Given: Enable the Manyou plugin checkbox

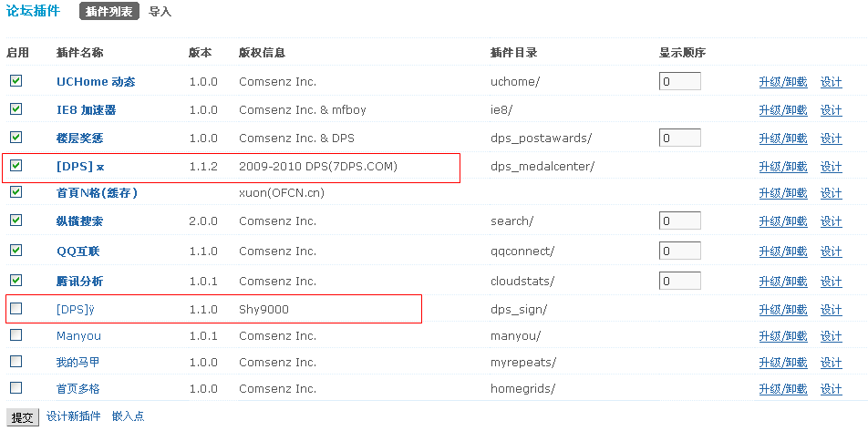Looking at the screenshot, I should [x=16, y=334].
